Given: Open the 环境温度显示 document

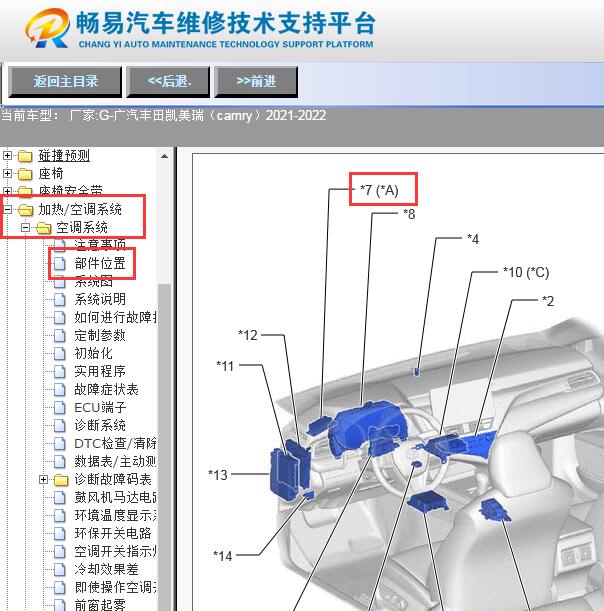Looking at the screenshot, I should (115, 515).
